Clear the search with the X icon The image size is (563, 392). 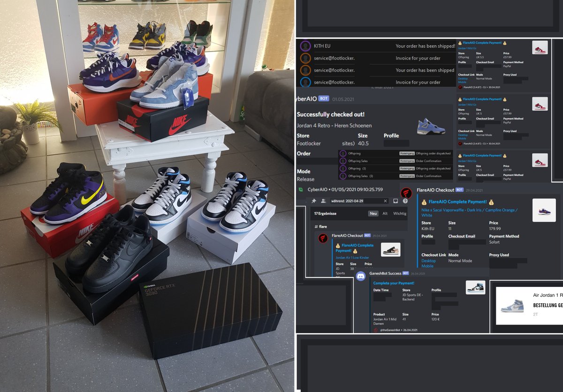pos(385,201)
